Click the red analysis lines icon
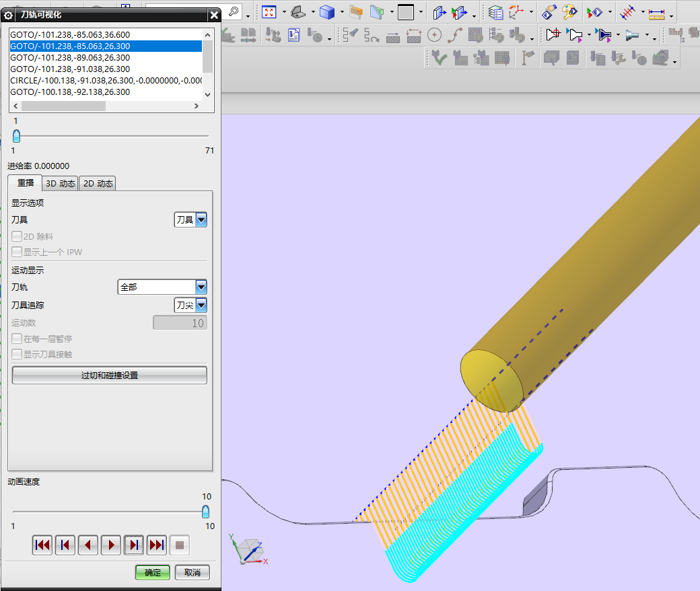Viewport: 700px width, 591px height. tap(628, 12)
